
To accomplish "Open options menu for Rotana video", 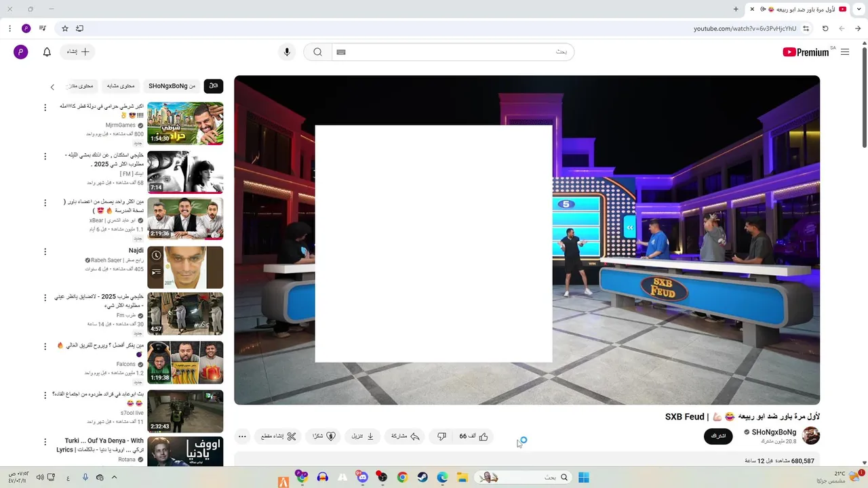I will click(45, 442).
